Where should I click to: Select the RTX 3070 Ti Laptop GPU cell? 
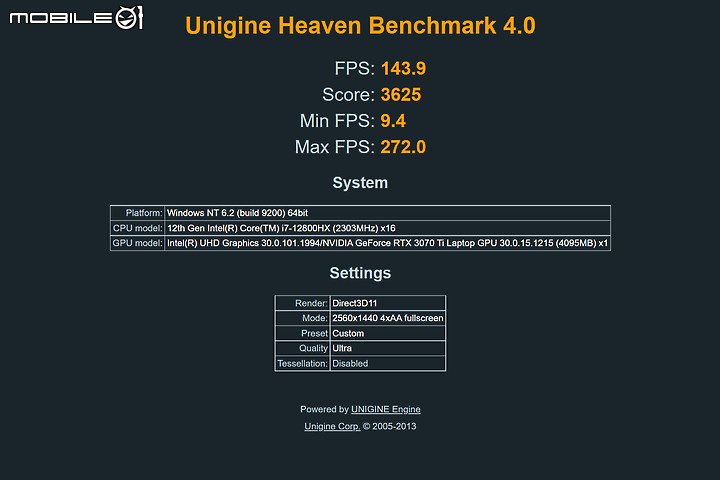tap(387, 243)
